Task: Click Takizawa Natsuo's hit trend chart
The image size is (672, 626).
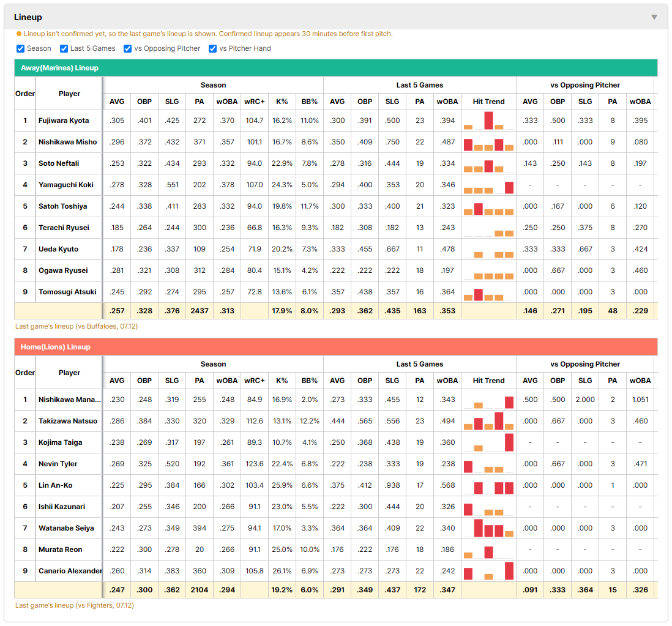Action: (x=488, y=421)
